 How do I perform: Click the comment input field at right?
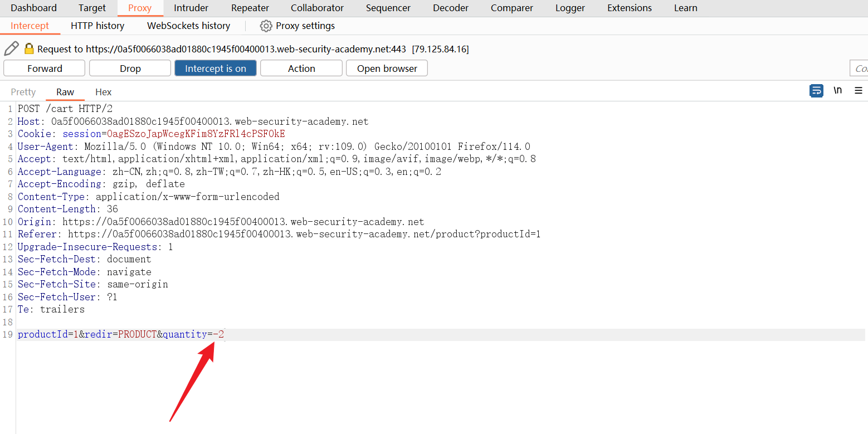click(859, 69)
